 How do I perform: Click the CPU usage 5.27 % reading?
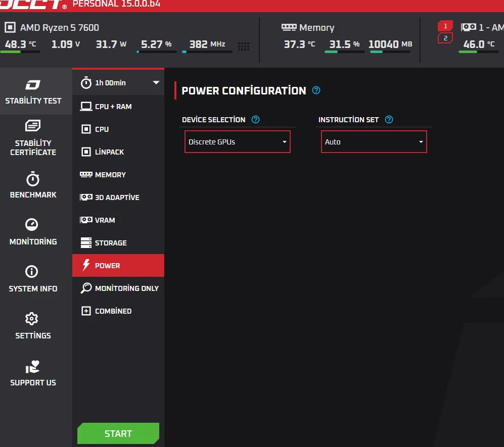(156, 44)
